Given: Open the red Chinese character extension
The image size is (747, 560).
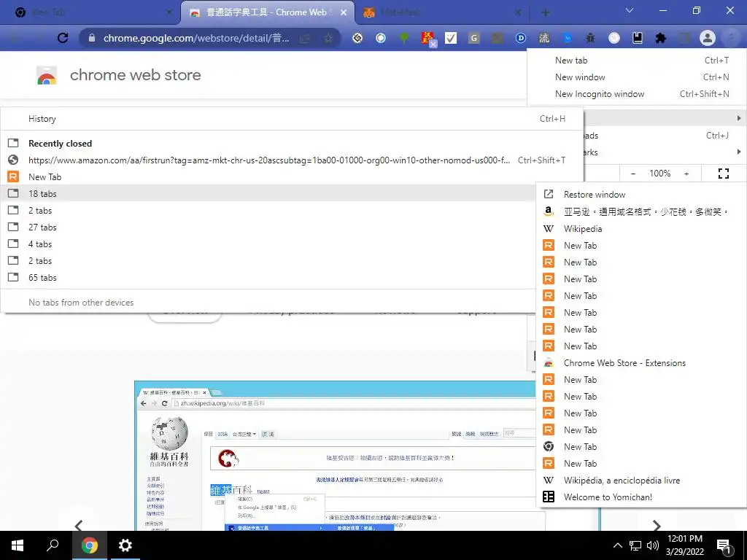Looking at the screenshot, I should (427, 38).
